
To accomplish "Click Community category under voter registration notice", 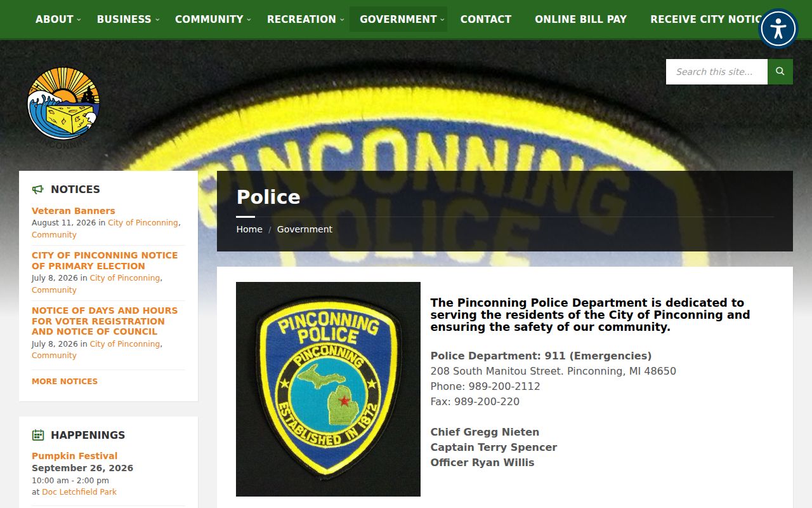I will click(54, 356).
